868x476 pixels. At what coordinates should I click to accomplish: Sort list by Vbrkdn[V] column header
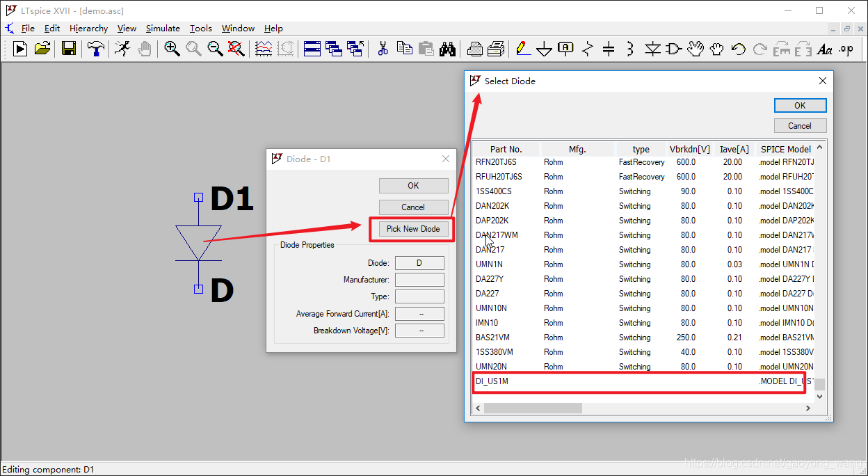pyautogui.click(x=689, y=149)
